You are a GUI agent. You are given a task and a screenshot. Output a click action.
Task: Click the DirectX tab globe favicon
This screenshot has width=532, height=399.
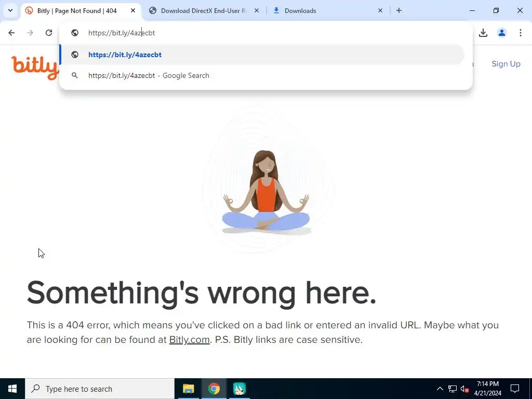pos(153,10)
